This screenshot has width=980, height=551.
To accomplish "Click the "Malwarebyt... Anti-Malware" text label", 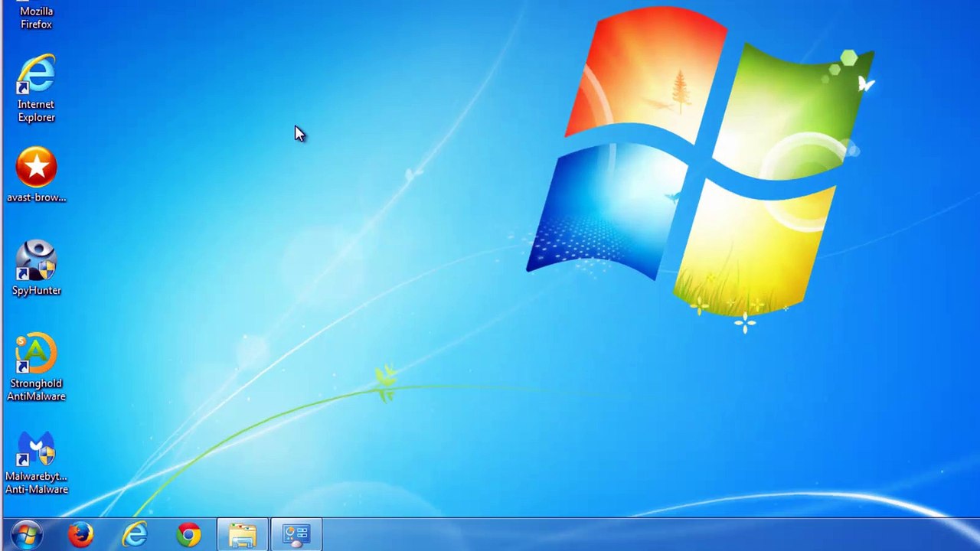I will (36, 483).
